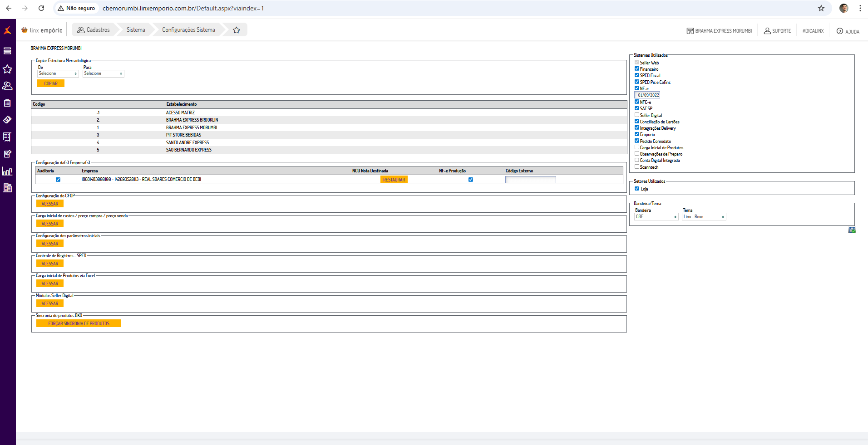Viewport: 868px width, 445px height.
Task: Click the Linx logo icon in the sidebar
Action: click(x=7, y=30)
